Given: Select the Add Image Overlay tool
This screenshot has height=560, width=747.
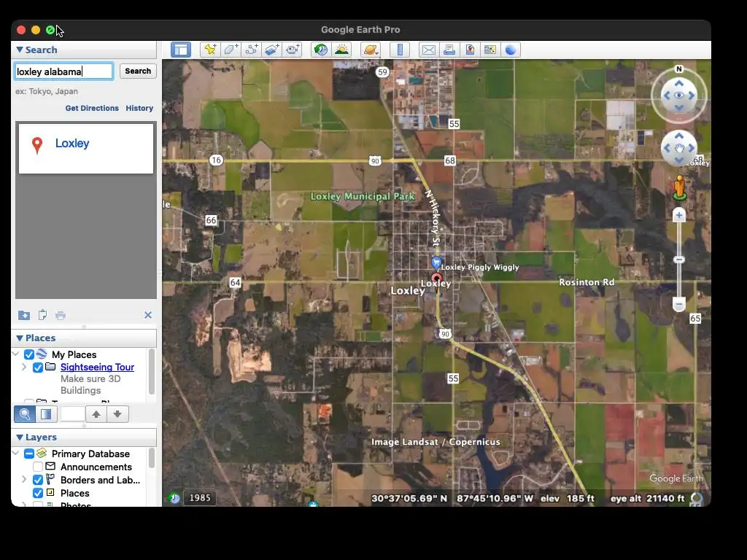Looking at the screenshot, I should (x=271, y=50).
